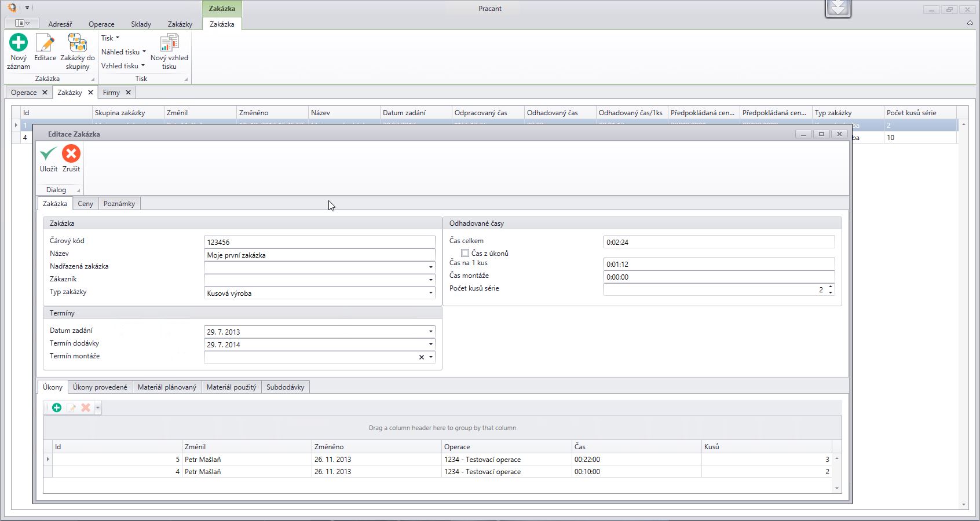Open the Zakázka group dialog launcher
The height and width of the screenshot is (521, 980).
[92, 79]
